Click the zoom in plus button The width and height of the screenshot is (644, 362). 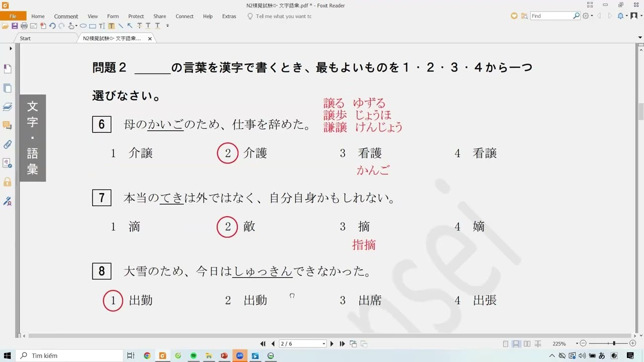pyautogui.click(x=632, y=343)
